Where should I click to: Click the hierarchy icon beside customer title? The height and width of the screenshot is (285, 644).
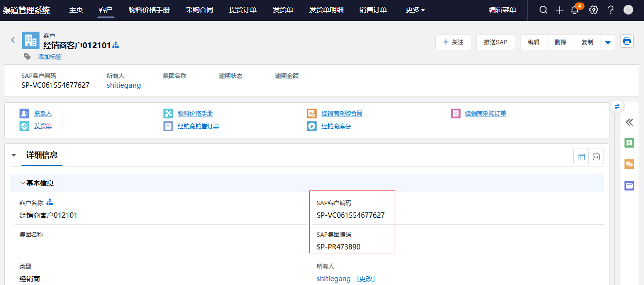[116, 46]
